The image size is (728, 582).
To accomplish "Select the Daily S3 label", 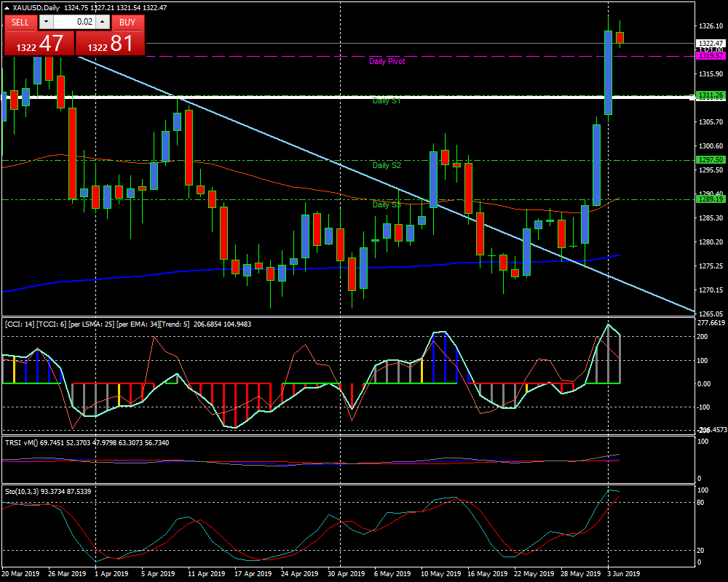I will click(387, 205).
